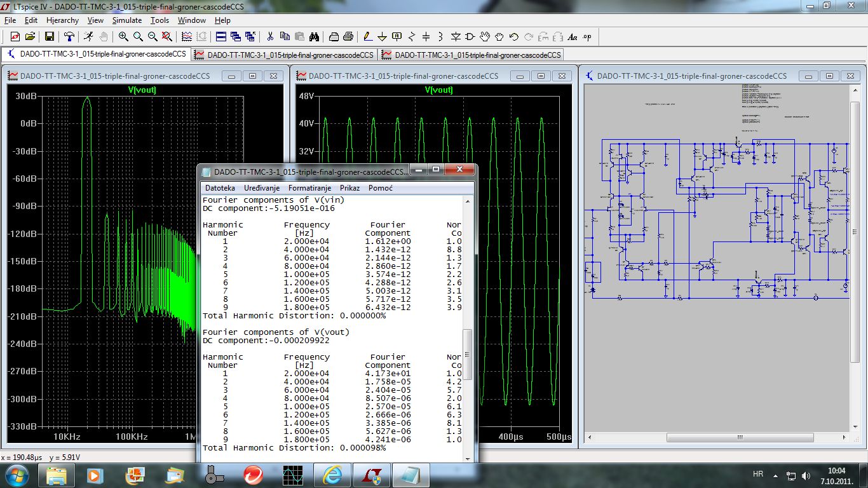Open the File menu
Viewport: 868px width, 488px height.
(x=10, y=20)
